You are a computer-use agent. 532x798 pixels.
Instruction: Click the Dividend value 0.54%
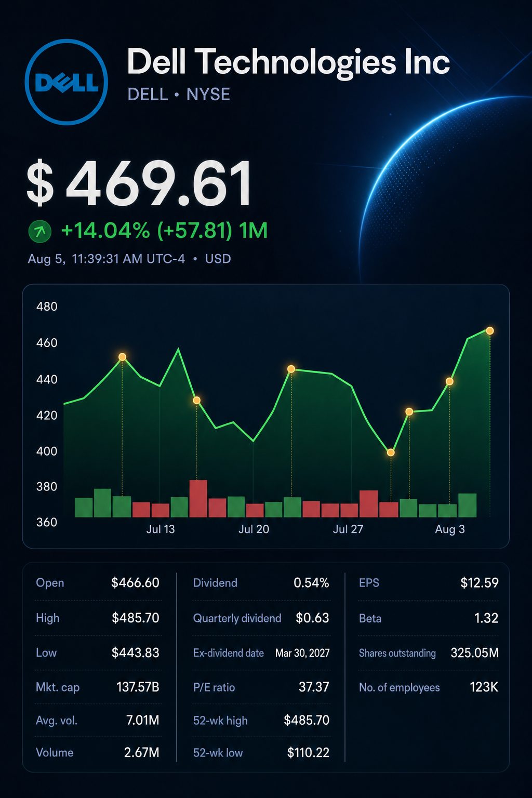[311, 583]
